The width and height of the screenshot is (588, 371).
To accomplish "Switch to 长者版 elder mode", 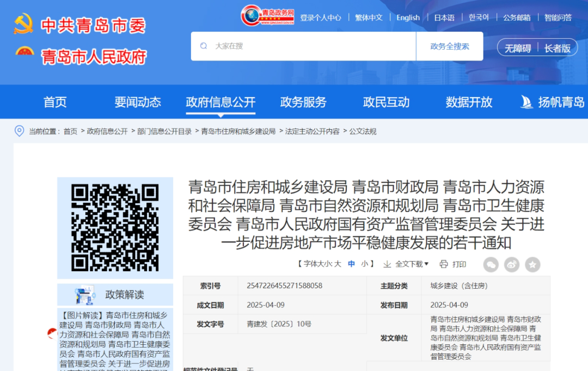I will [558, 48].
